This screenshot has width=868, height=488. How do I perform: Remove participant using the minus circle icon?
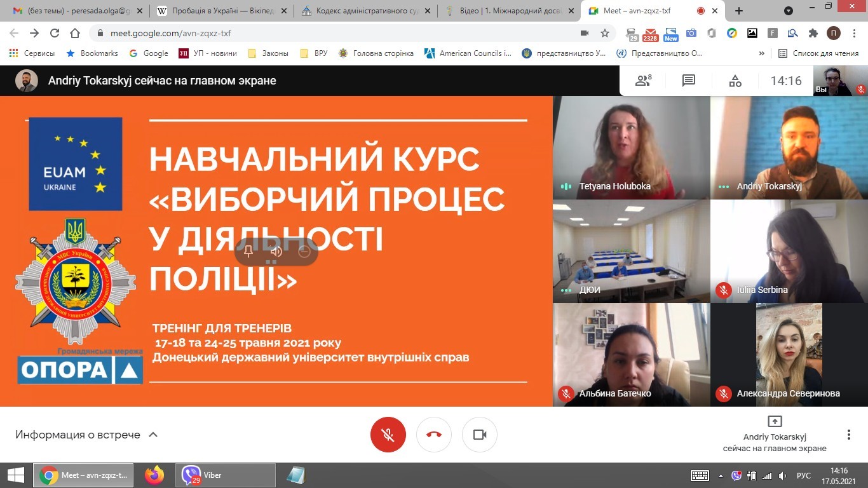click(304, 252)
